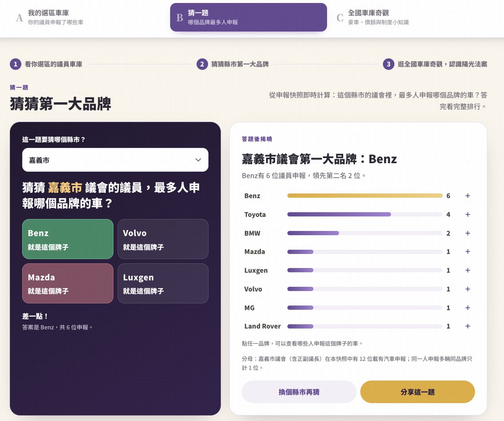504x421 pixels.
Task: Go to step 1 看你選區的議員車庫
Action: (x=46, y=64)
